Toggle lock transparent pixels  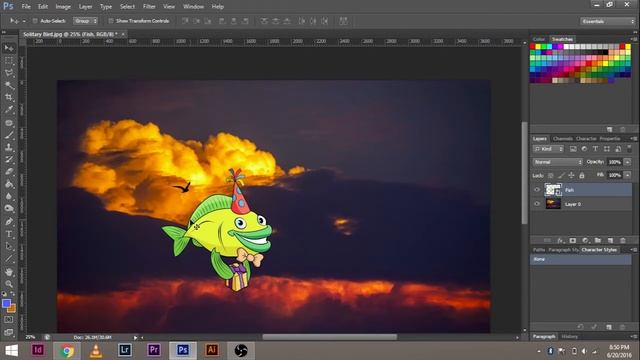coord(551,176)
